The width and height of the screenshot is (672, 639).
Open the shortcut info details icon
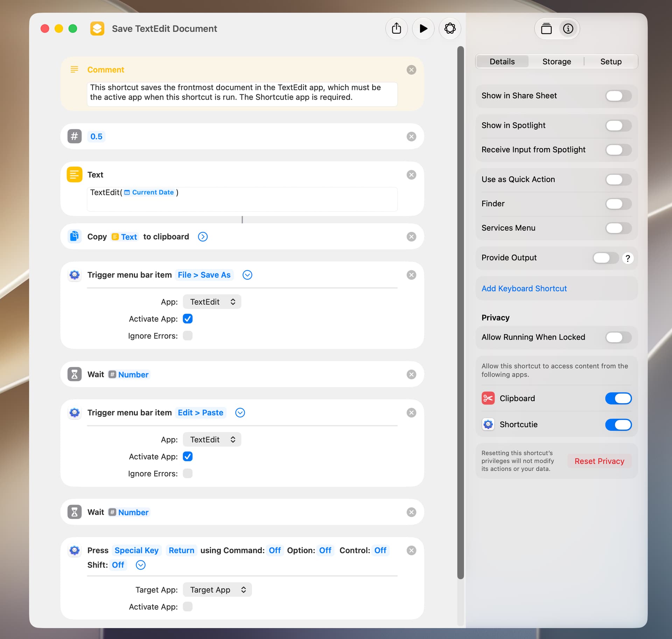568,28
